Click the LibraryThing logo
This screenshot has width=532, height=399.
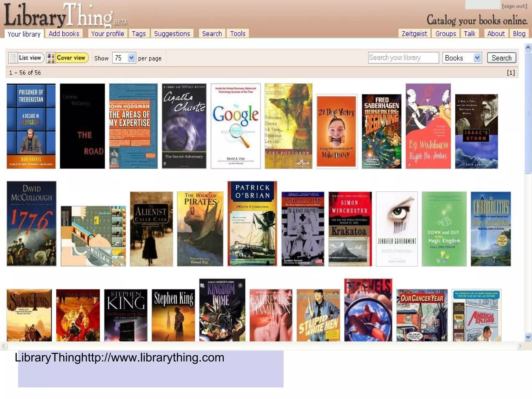[65, 15]
